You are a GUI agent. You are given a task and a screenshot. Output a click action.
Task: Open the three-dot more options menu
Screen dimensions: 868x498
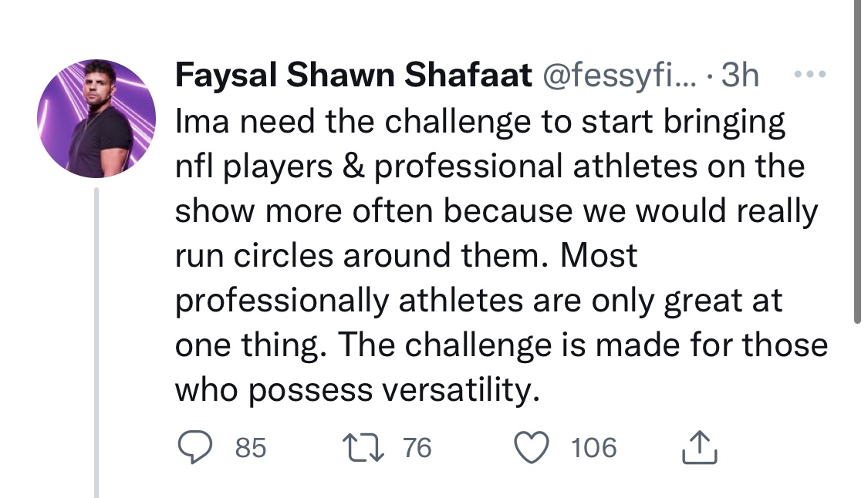tap(810, 73)
